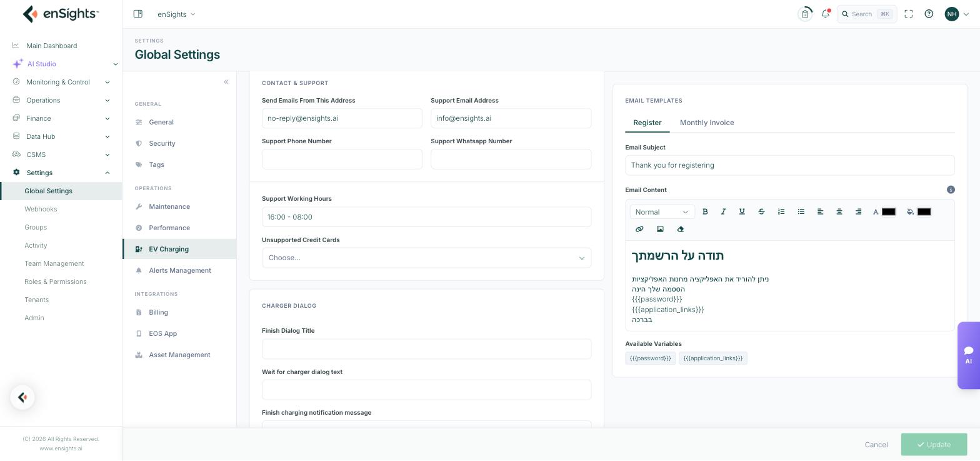Expand Monitoring & Control section
This screenshot has height=461, width=980.
[61, 82]
